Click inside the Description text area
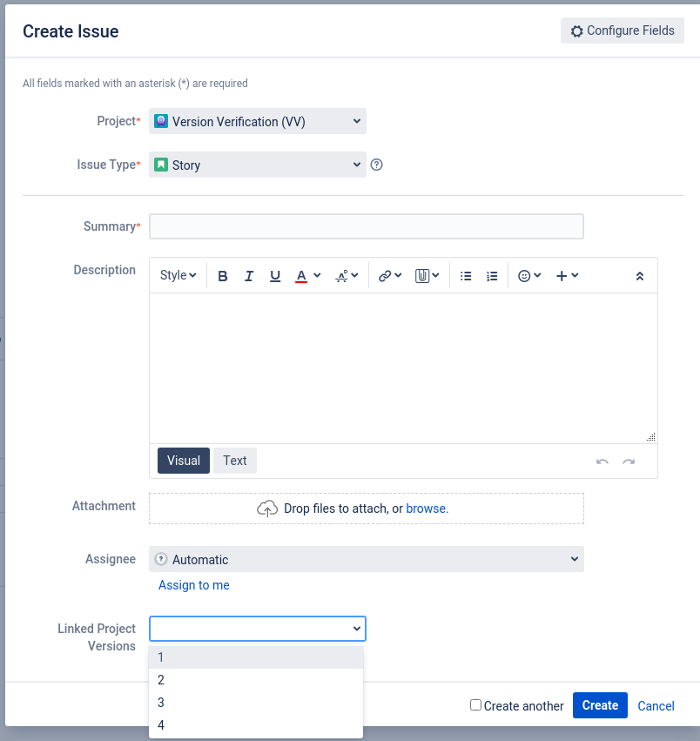This screenshot has height=741, width=700. click(x=403, y=368)
